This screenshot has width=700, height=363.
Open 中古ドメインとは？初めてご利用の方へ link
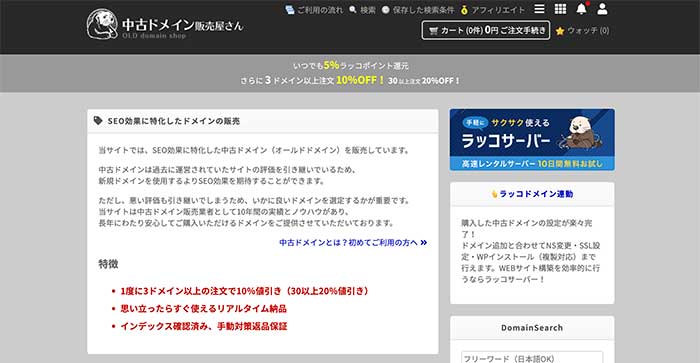353,242
